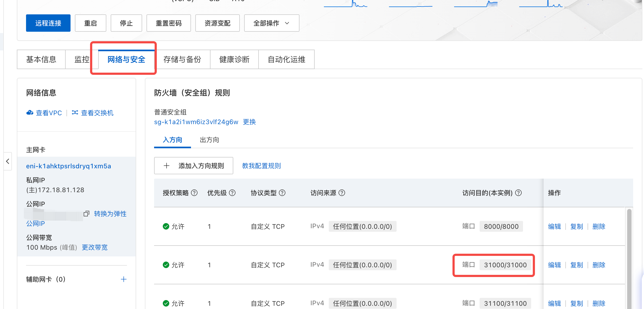Open 教我配置规则 link
Screen dimensions: 644x309
[261, 166]
